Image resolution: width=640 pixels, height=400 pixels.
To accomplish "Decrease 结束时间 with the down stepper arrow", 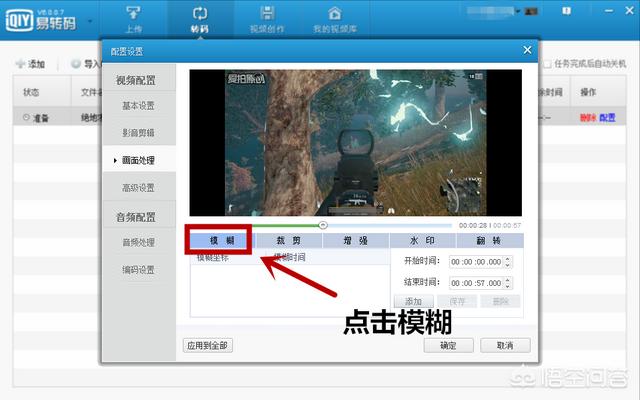I will point(508,286).
